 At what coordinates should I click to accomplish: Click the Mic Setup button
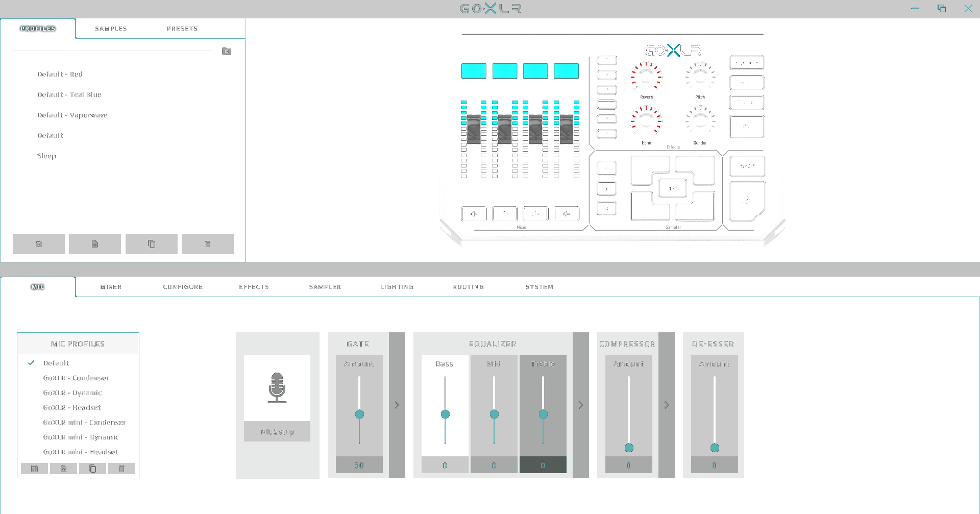click(277, 432)
